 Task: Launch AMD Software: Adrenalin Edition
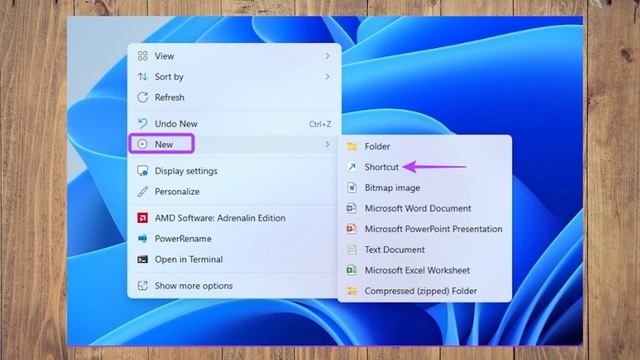[234, 218]
